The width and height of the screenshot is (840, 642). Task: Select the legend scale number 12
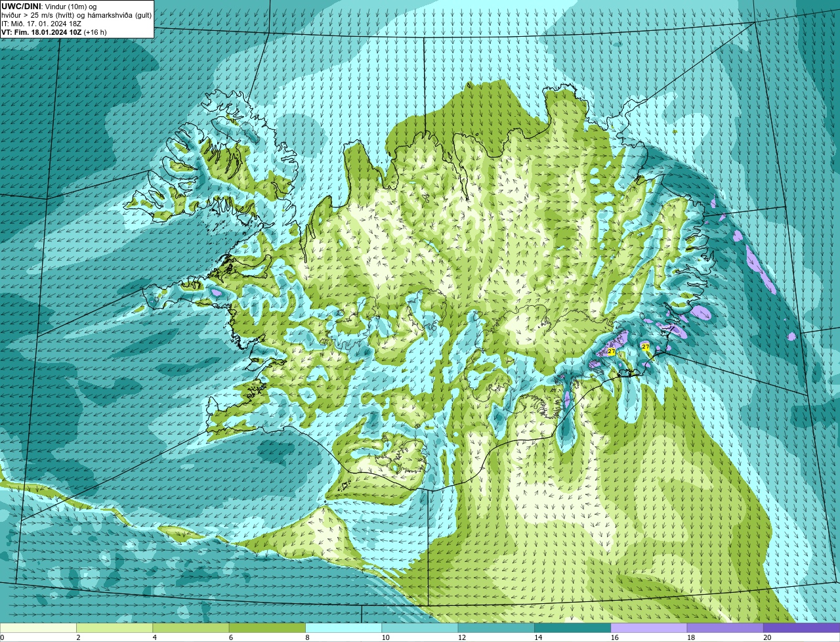[x=461, y=637]
